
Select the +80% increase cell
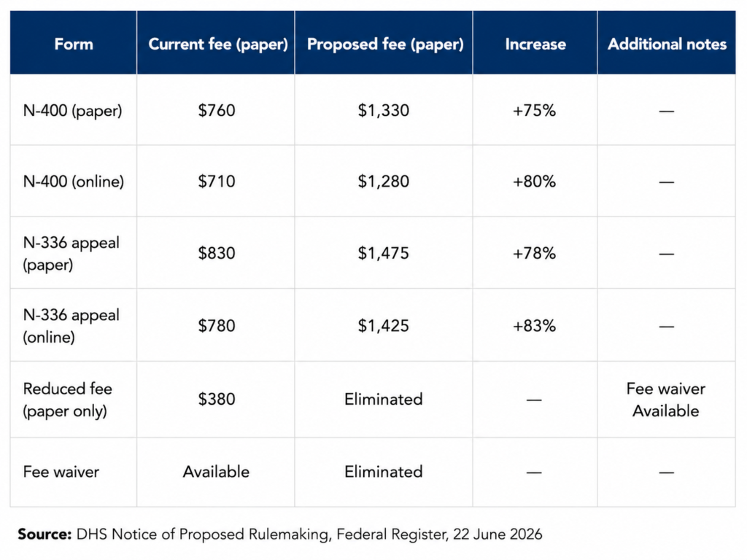pos(534,182)
